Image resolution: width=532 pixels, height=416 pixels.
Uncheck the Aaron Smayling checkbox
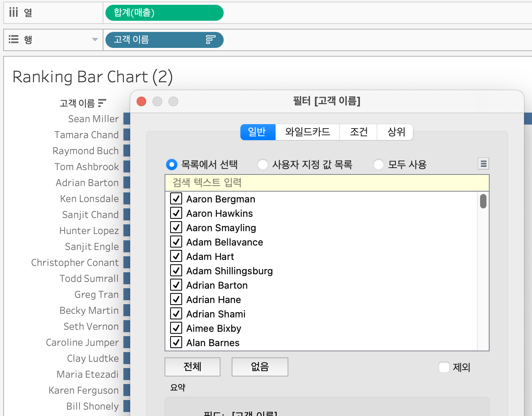click(176, 227)
